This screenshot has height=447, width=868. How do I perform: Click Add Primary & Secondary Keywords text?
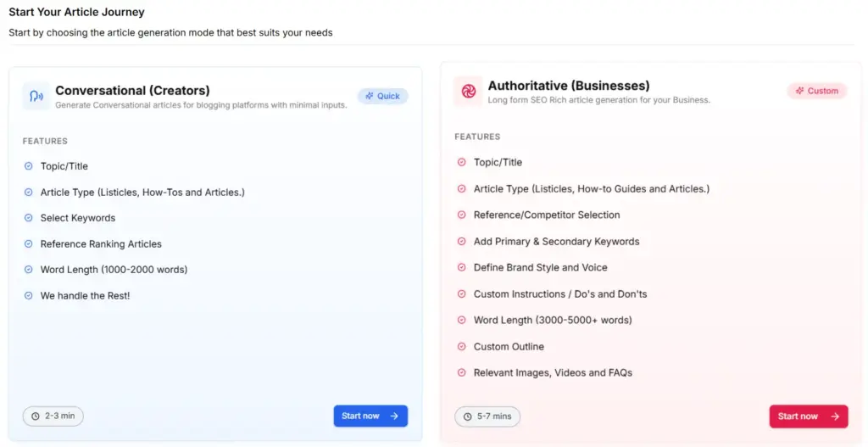556,242
